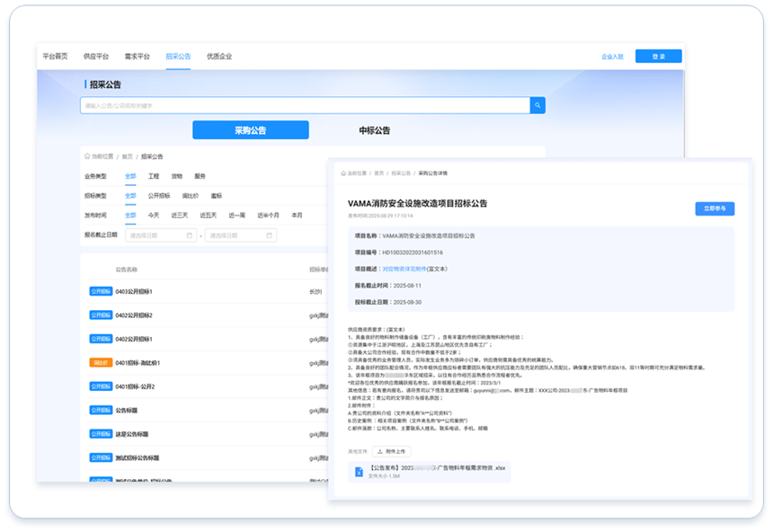The height and width of the screenshot is (532, 773).
Task: Go to 平台首页 in top navigation
Action: click(55, 57)
